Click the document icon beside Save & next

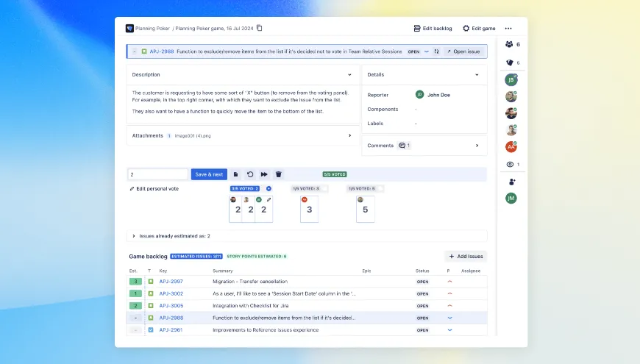[x=236, y=174]
